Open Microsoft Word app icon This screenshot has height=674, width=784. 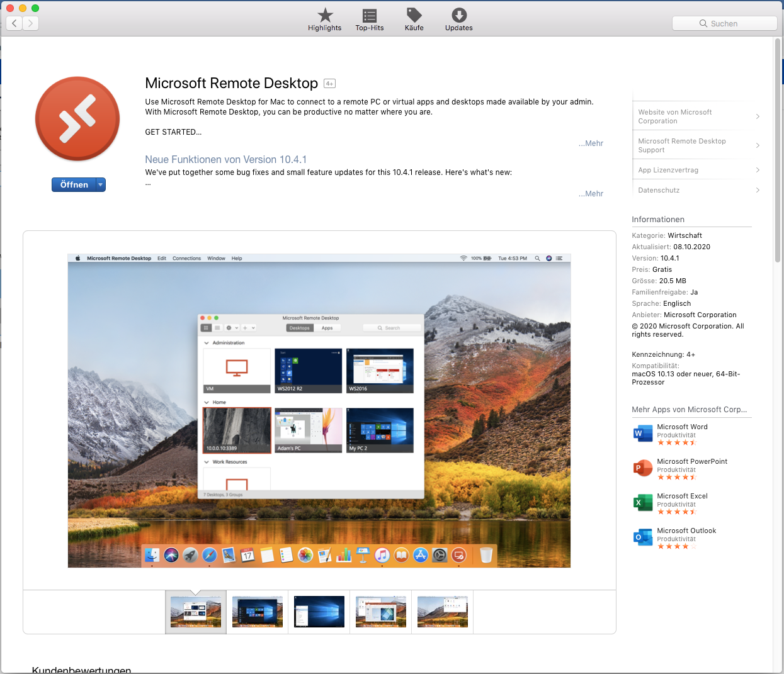(643, 434)
